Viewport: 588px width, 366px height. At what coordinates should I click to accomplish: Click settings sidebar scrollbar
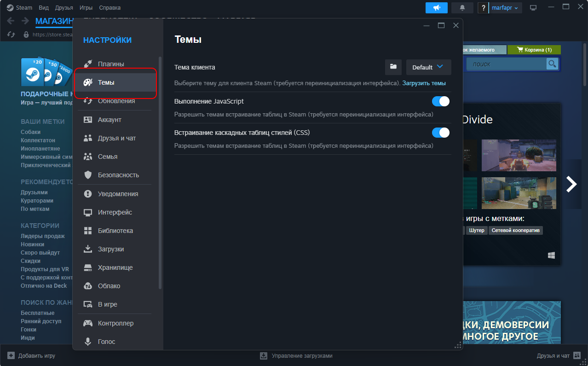point(160,173)
